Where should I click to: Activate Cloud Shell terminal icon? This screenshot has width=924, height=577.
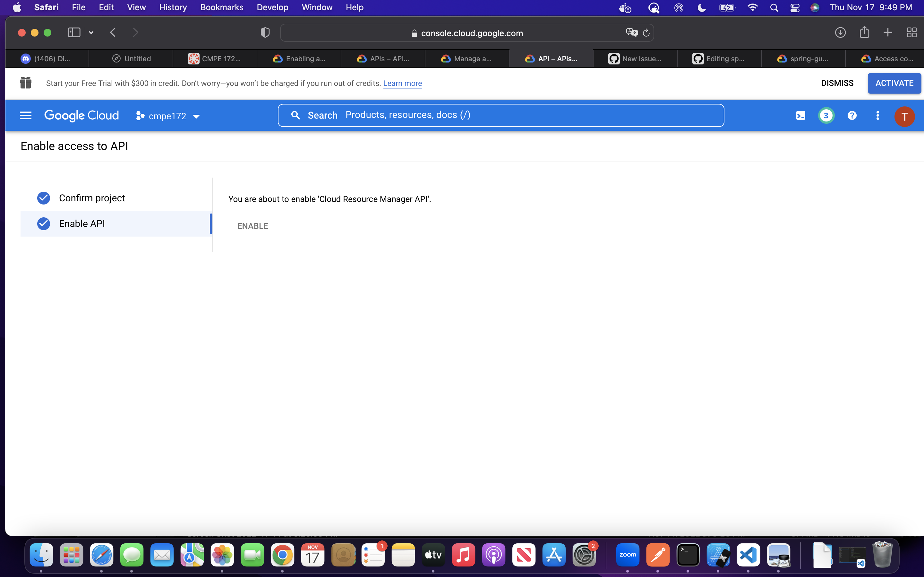click(x=801, y=116)
